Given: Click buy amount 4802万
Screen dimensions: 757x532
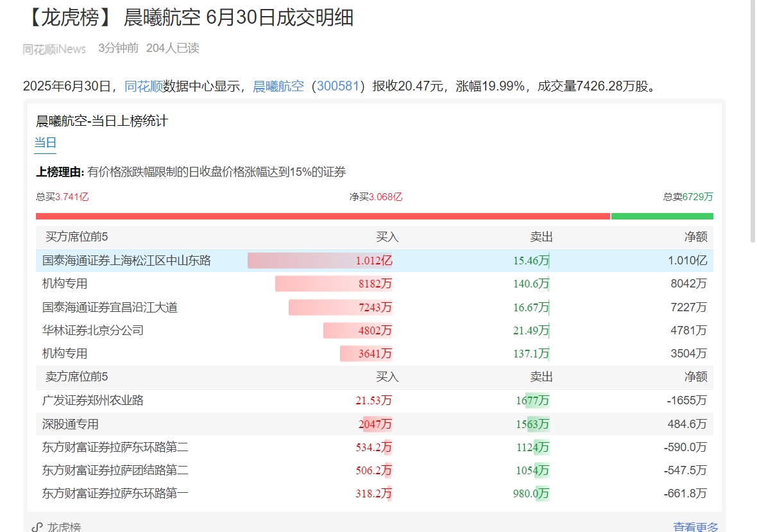Looking at the screenshot, I should (375, 330).
